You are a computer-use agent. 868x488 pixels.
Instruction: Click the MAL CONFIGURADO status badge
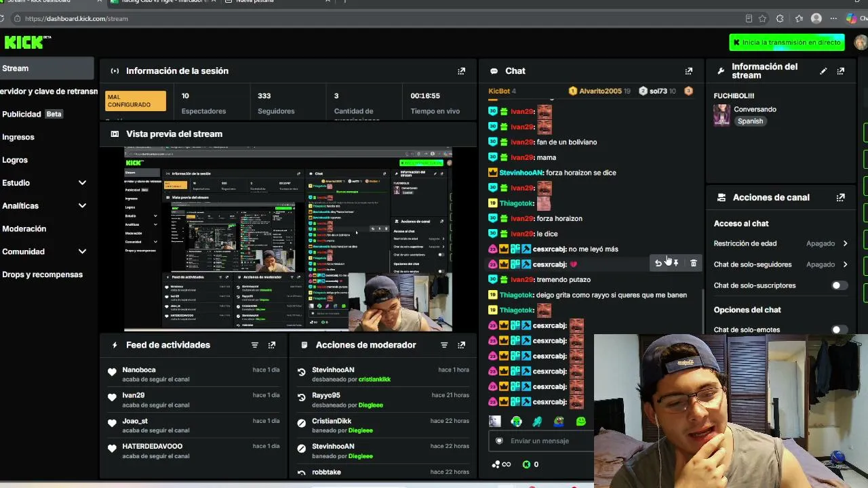tap(136, 101)
